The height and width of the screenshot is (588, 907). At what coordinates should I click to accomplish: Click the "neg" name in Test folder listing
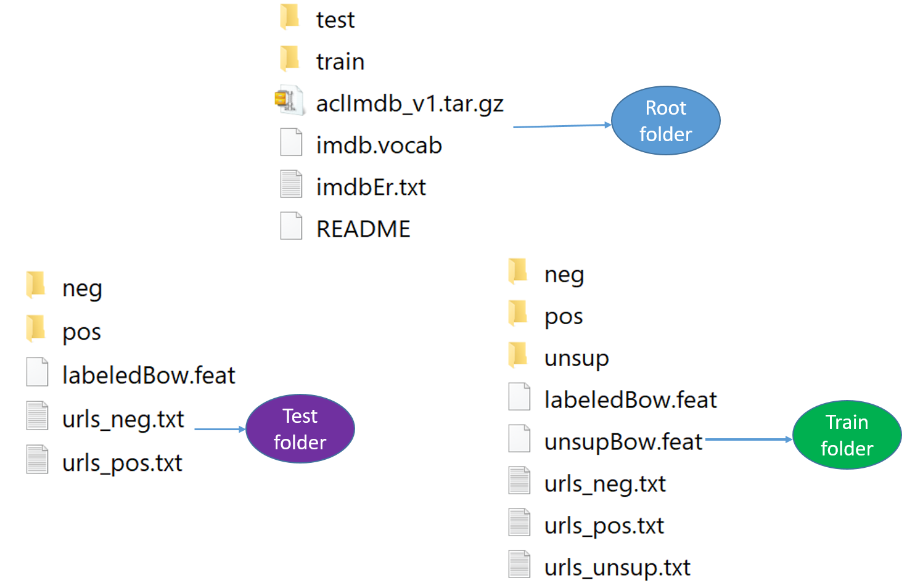(82, 289)
